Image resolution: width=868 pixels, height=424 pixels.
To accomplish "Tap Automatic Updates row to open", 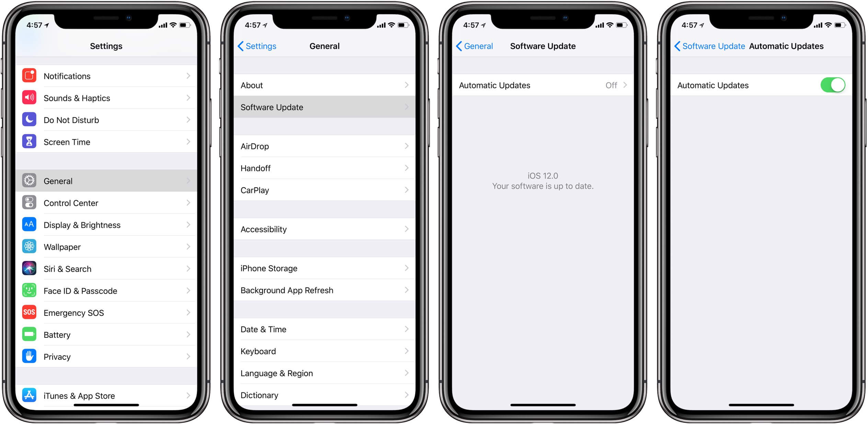I will (x=542, y=85).
